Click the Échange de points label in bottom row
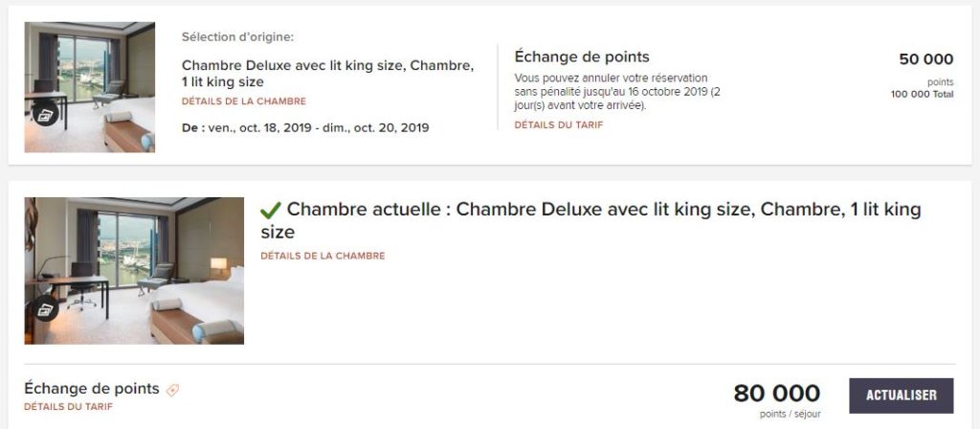This screenshot has width=980, height=429. 91,389
